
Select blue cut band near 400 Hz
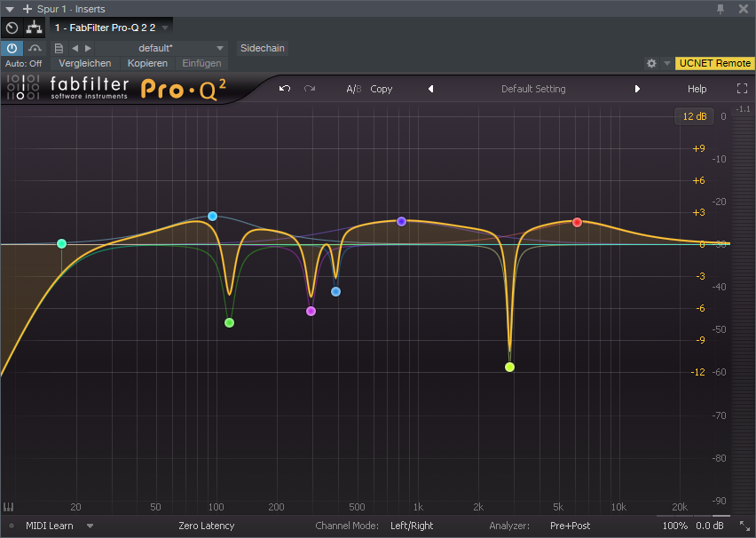coord(336,291)
